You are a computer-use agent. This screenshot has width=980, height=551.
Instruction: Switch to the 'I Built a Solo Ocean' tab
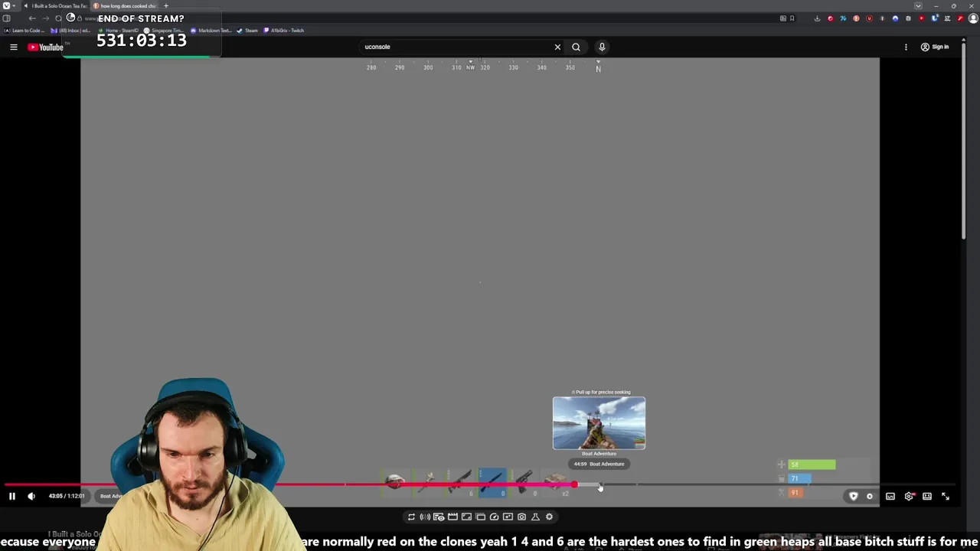tap(57, 6)
